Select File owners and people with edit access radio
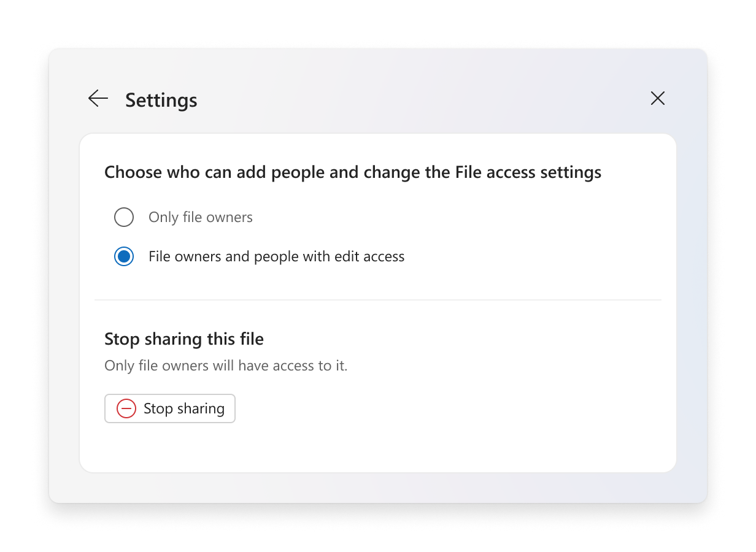 [124, 256]
